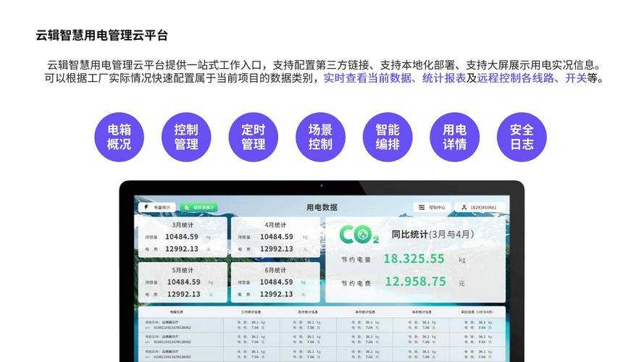Click the sliders icon beside 控制中心
The width and height of the screenshot is (644, 362).
[x=422, y=207]
